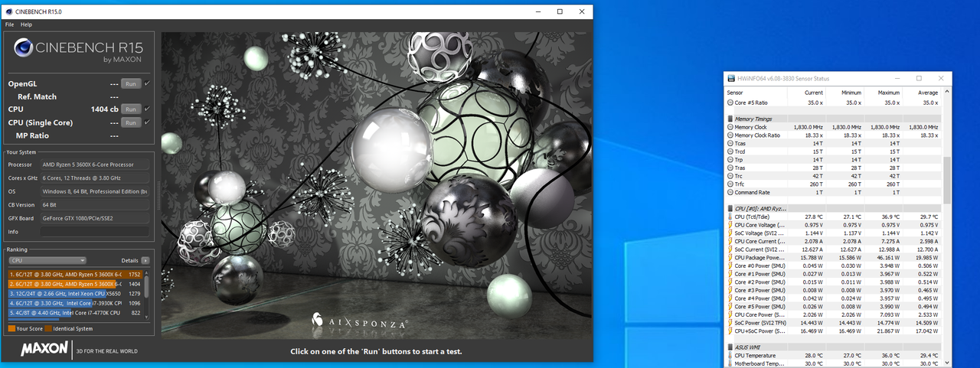The image size is (980, 368).
Task: Collapse the ASUS WMI sensor group
Action: pyautogui.click(x=730, y=347)
